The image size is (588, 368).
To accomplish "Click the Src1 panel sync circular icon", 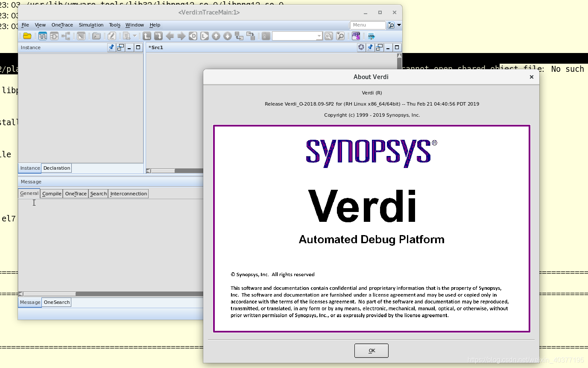I will point(361,47).
